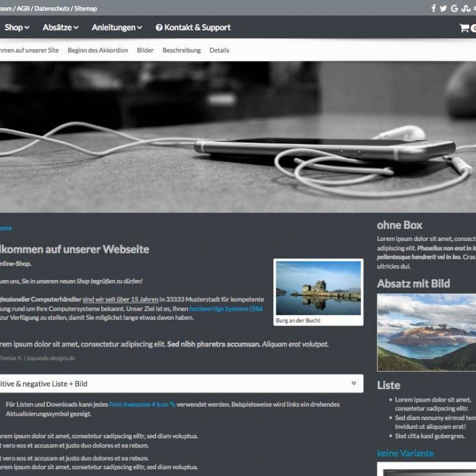
Task: Click the StumbleUpon social icon
Action: (465, 9)
